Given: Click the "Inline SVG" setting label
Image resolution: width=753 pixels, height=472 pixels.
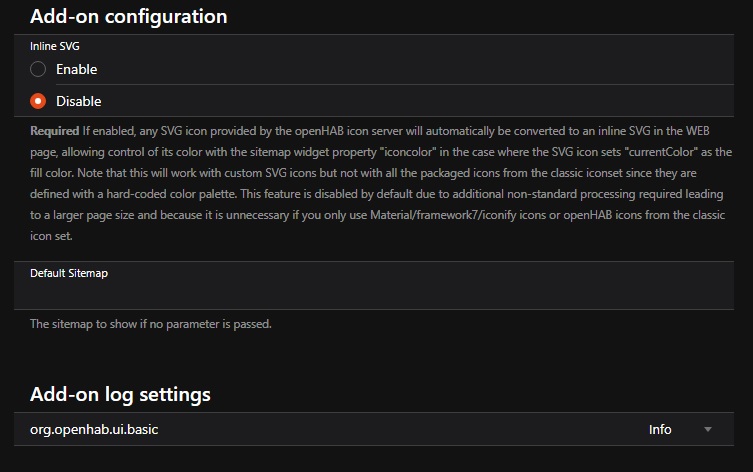Looking at the screenshot, I should (x=55, y=46).
